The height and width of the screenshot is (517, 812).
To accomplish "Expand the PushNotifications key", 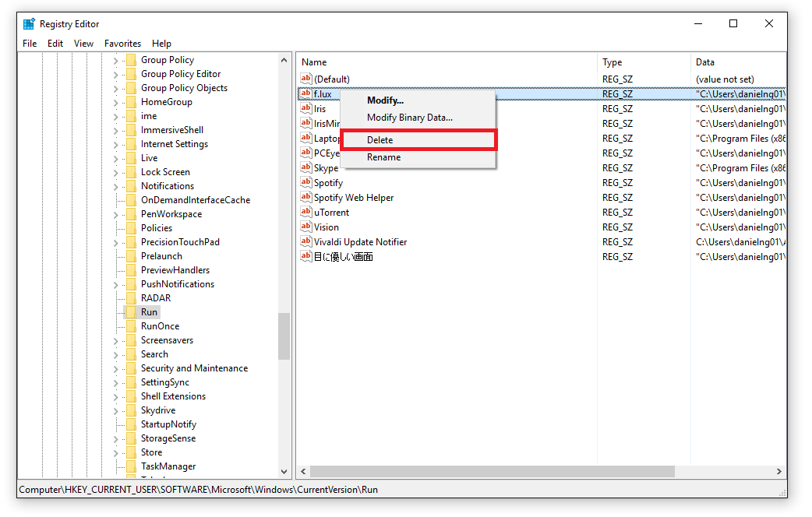I will pos(116,285).
